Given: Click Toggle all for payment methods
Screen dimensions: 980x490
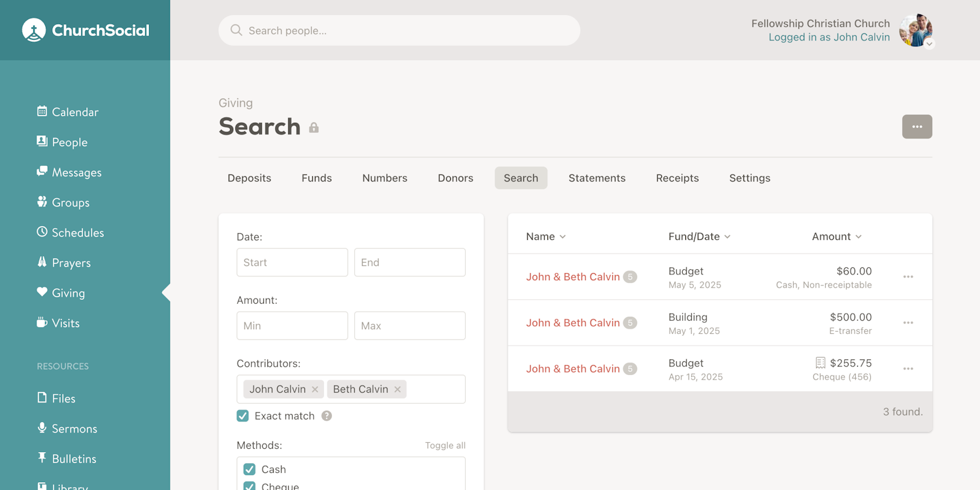Looking at the screenshot, I should click(x=445, y=445).
